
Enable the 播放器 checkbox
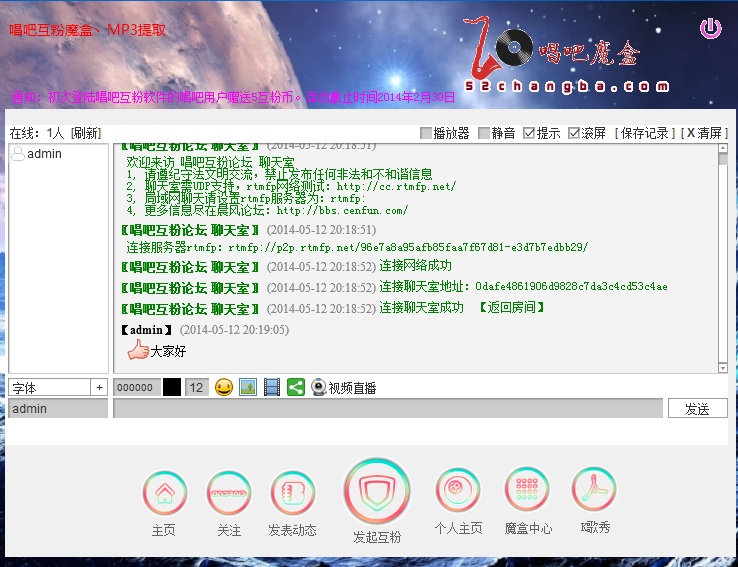427,133
